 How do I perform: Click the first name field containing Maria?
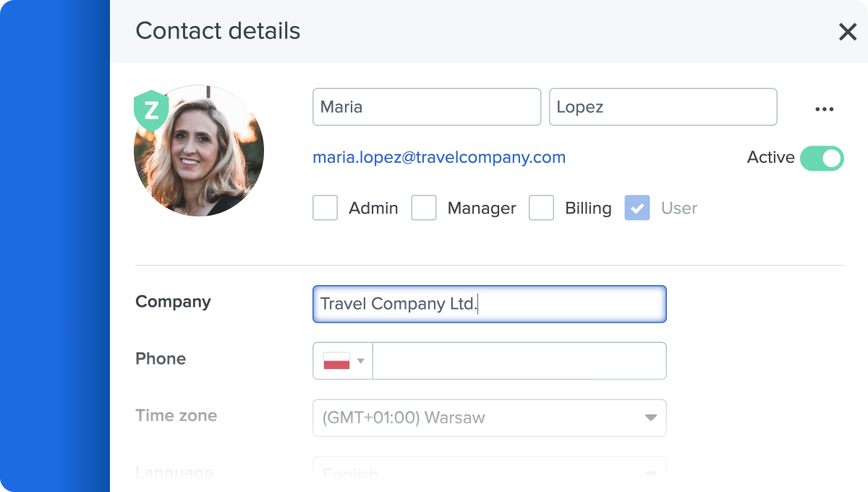click(426, 107)
